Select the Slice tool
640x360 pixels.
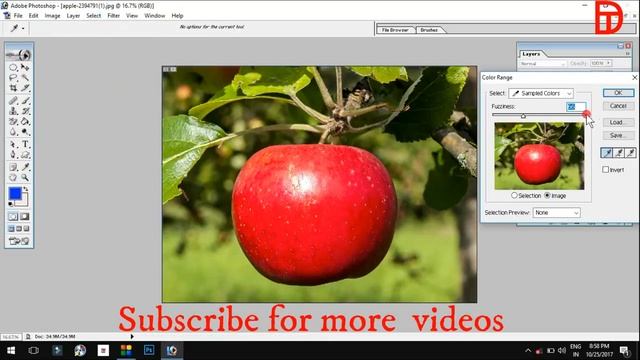coord(25,88)
